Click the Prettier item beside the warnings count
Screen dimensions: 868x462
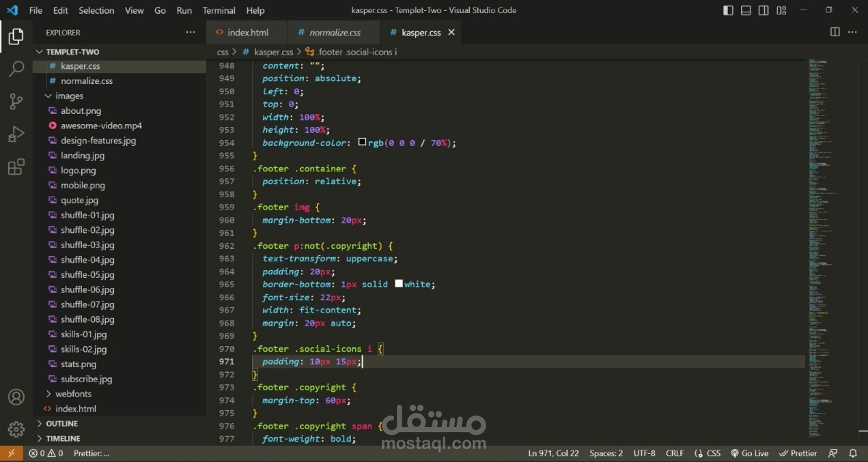point(91,453)
